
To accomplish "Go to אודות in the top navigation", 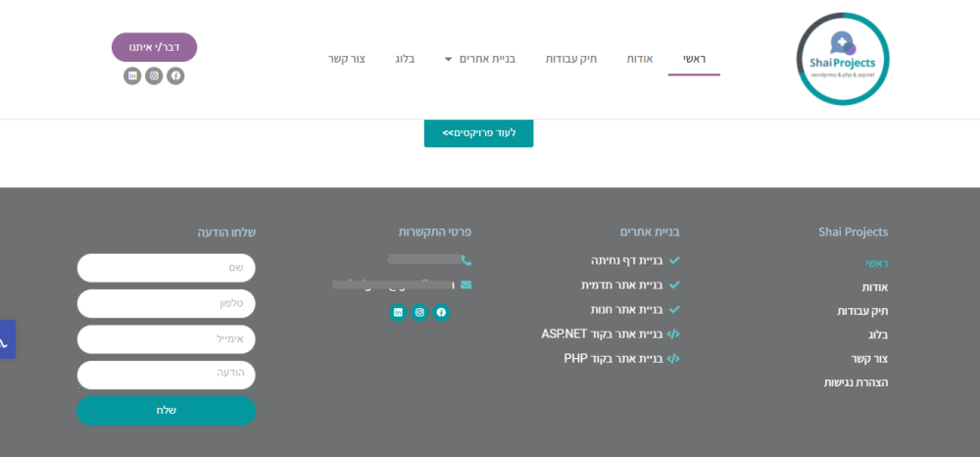I will coord(640,59).
